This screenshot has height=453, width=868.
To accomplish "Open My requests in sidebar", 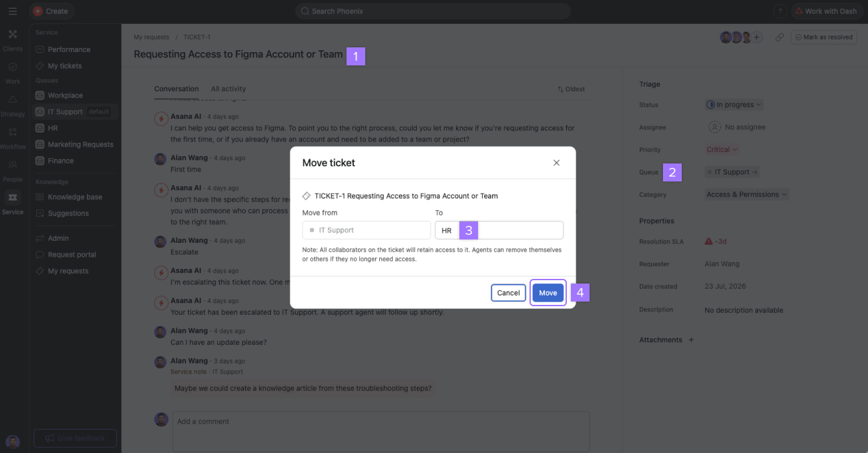I will pyautogui.click(x=68, y=271).
